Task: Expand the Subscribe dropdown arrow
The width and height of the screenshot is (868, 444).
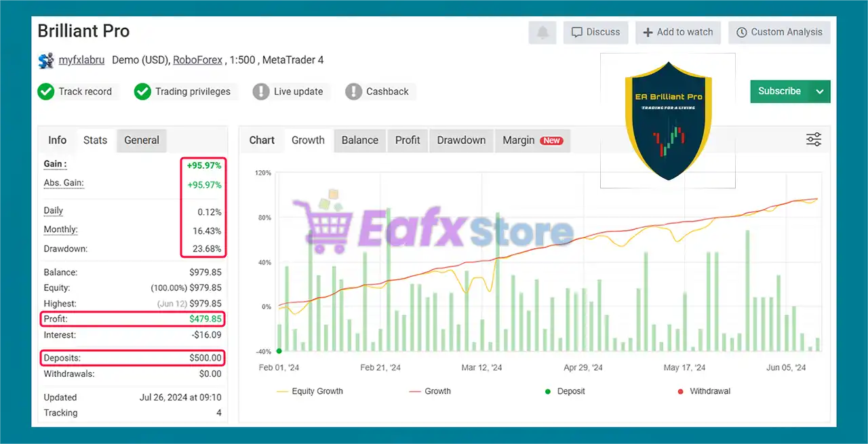Action: tap(820, 92)
